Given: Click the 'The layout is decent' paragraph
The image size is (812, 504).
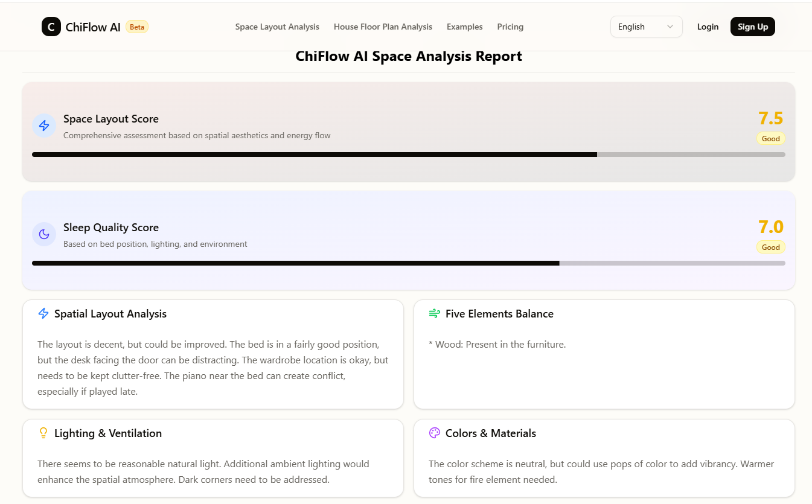Looking at the screenshot, I should coord(213,368).
